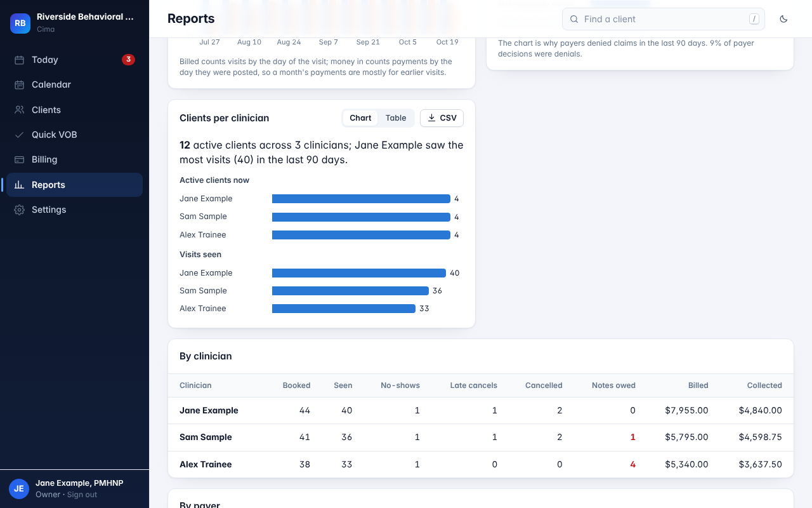Select Reports in the sidebar
This screenshot has height=508, width=812.
74,185
